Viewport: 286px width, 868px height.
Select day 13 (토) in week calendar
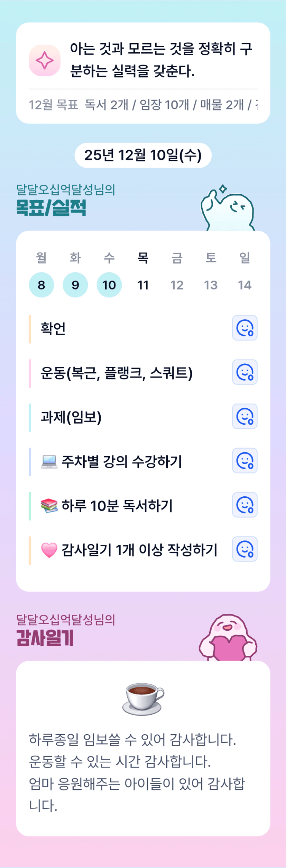(x=211, y=285)
